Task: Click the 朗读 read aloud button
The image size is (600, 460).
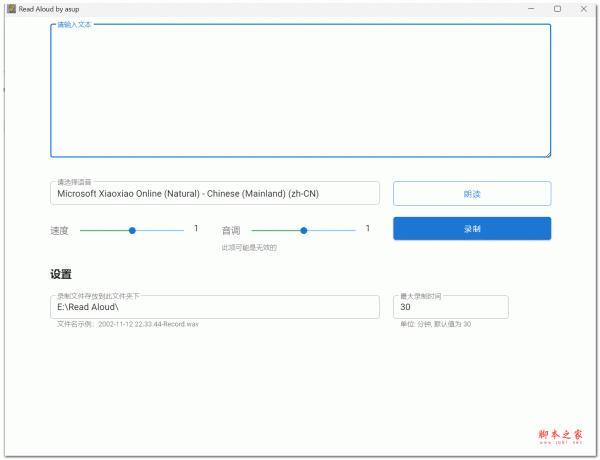Action: [x=472, y=194]
